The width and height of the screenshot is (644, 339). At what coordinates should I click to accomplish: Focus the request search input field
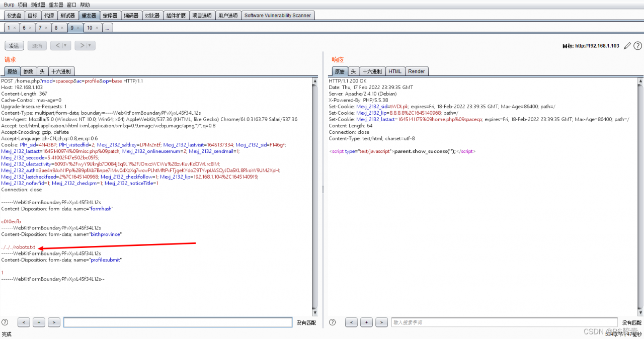tap(178, 322)
